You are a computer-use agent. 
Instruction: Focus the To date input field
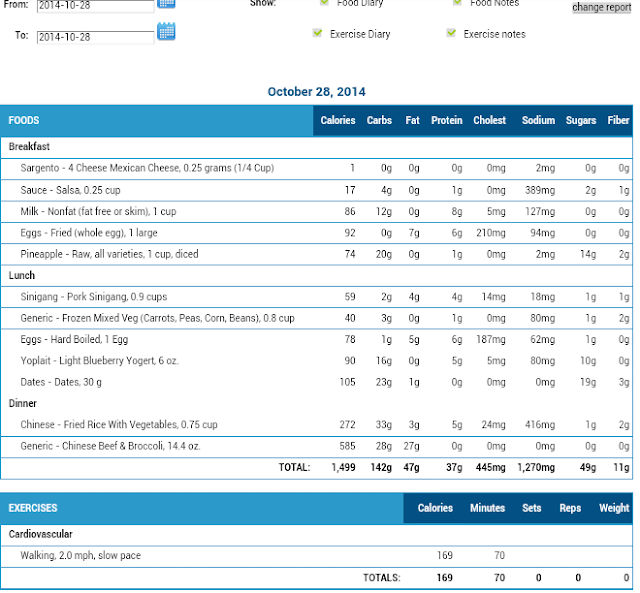(96, 37)
